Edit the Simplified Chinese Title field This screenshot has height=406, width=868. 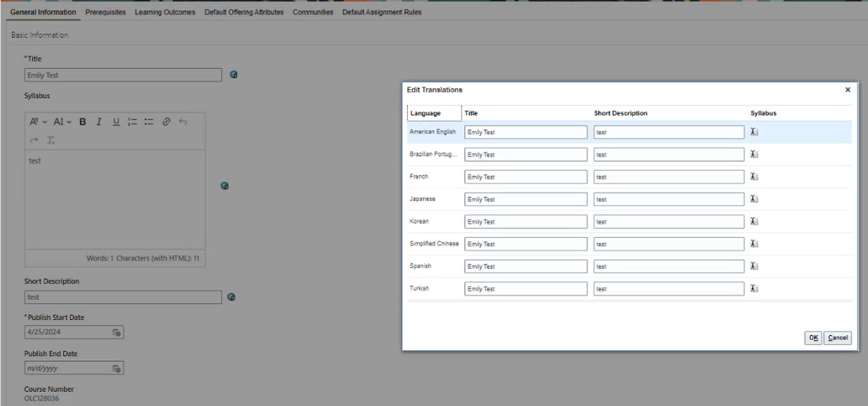(526, 244)
